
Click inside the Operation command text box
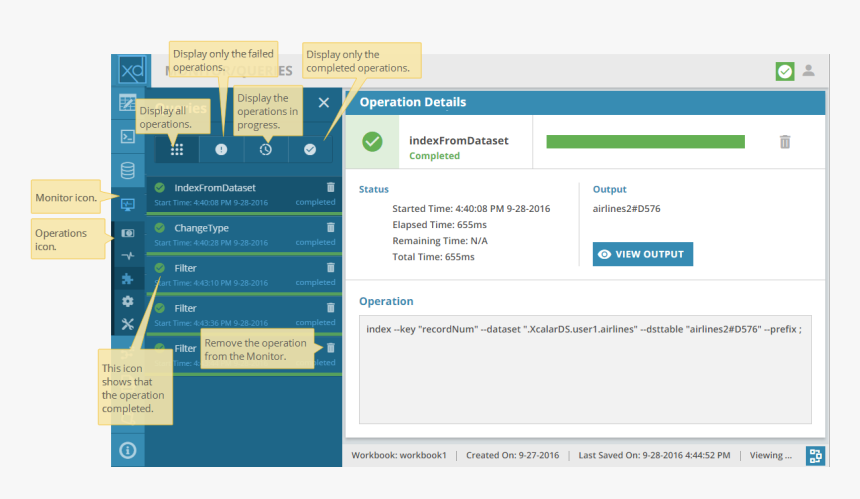[585, 370]
